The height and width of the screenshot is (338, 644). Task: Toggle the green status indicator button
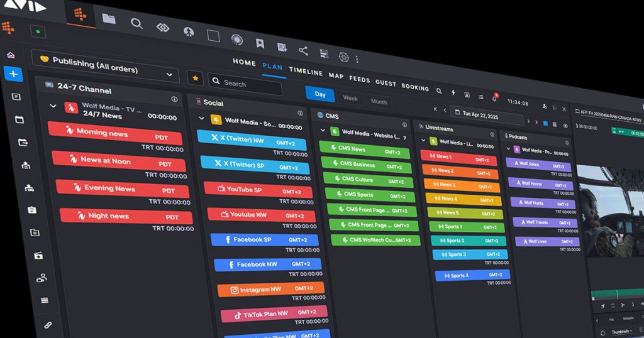38,31
